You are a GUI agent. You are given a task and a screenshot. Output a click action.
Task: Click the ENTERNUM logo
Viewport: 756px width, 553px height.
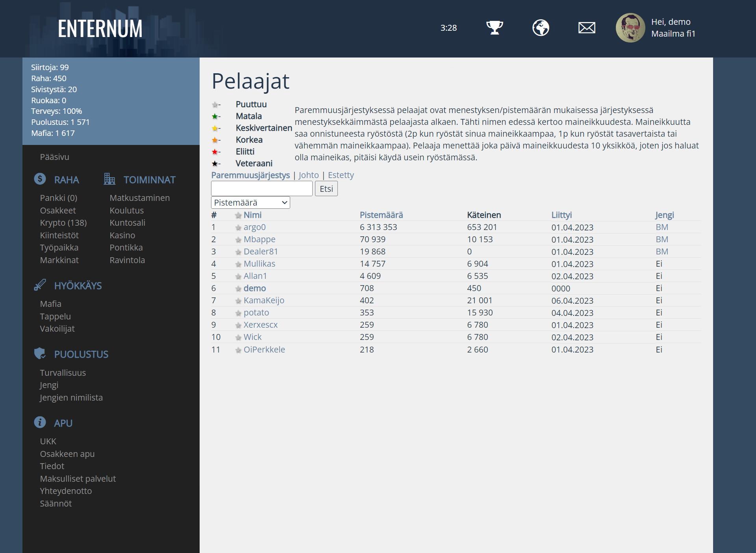pos(100,29)
